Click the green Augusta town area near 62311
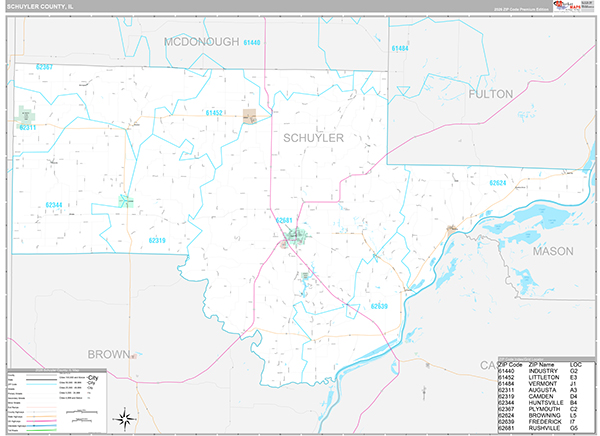 pos(26,115)
